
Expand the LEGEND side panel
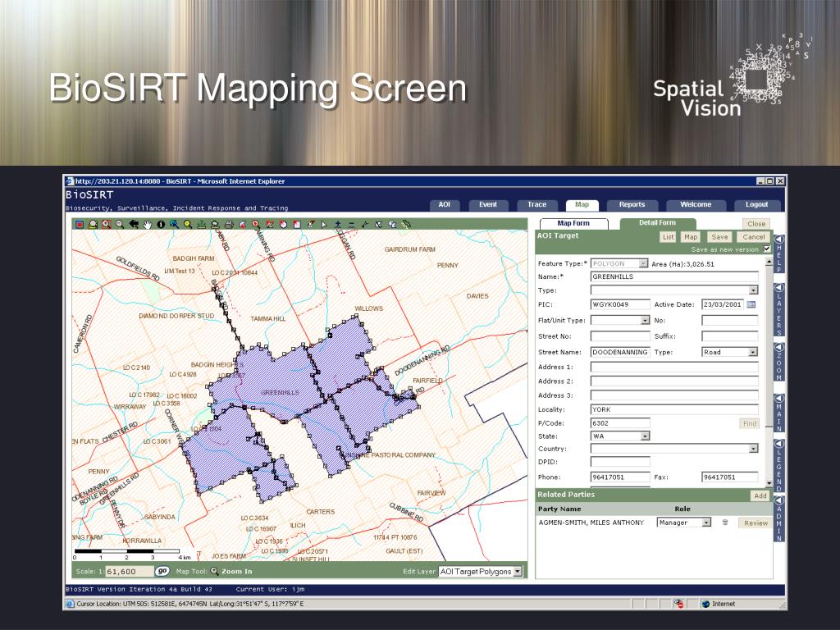click(x=779, y=466)
